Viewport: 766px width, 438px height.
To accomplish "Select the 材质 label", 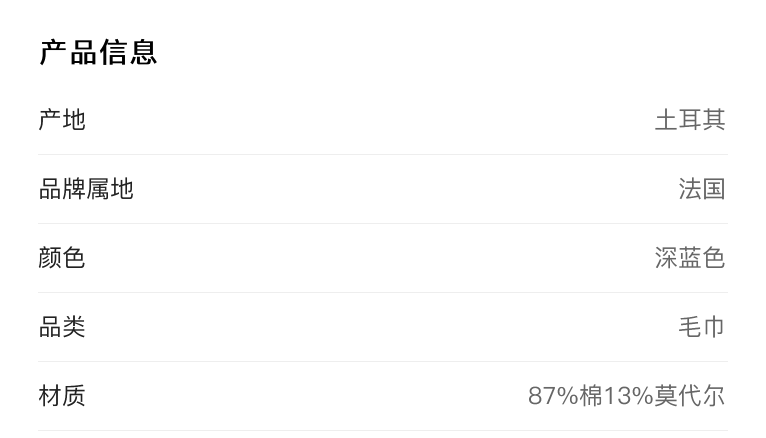I will click(62, 396).
